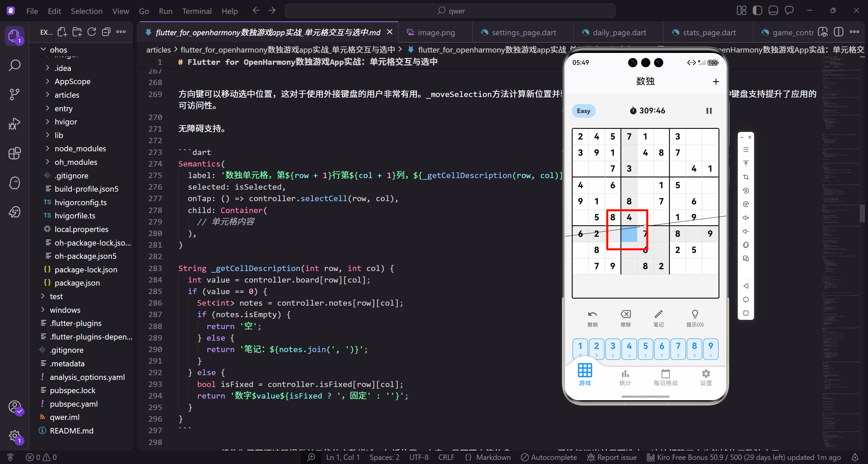Viewport: 868px width, 464px height.
Task: Toggle Autocomplete in the status bar
Action: point(549,457)
